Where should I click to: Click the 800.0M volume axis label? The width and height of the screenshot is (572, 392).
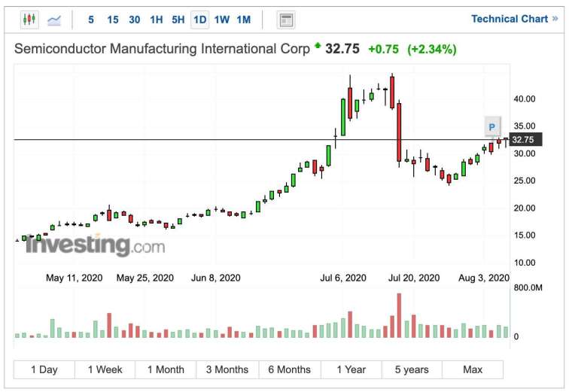(x=528, y=287)
